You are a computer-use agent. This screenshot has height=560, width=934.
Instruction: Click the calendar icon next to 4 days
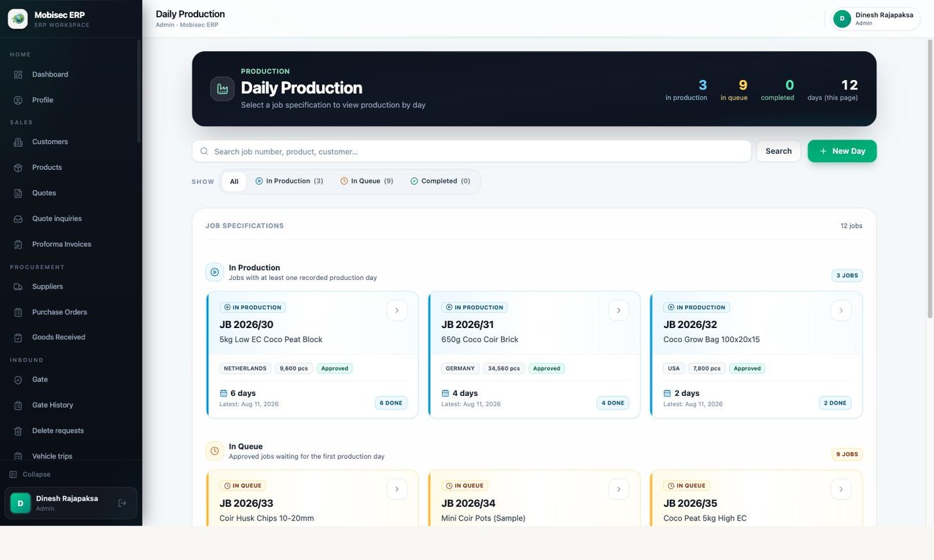445,393
